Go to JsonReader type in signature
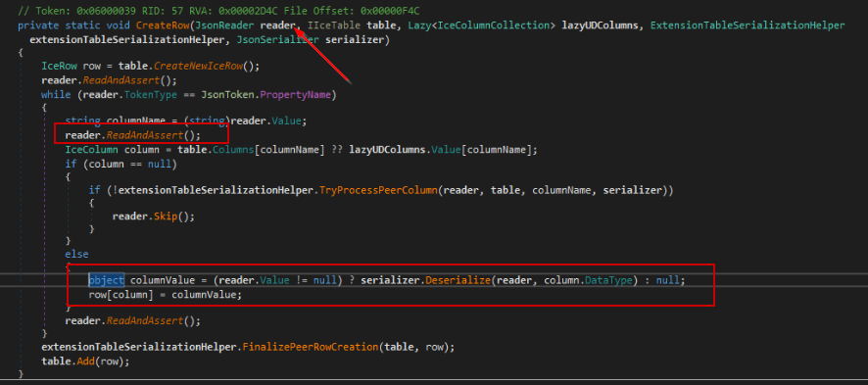This screenshot has width=868, height=385. (224, 24)
